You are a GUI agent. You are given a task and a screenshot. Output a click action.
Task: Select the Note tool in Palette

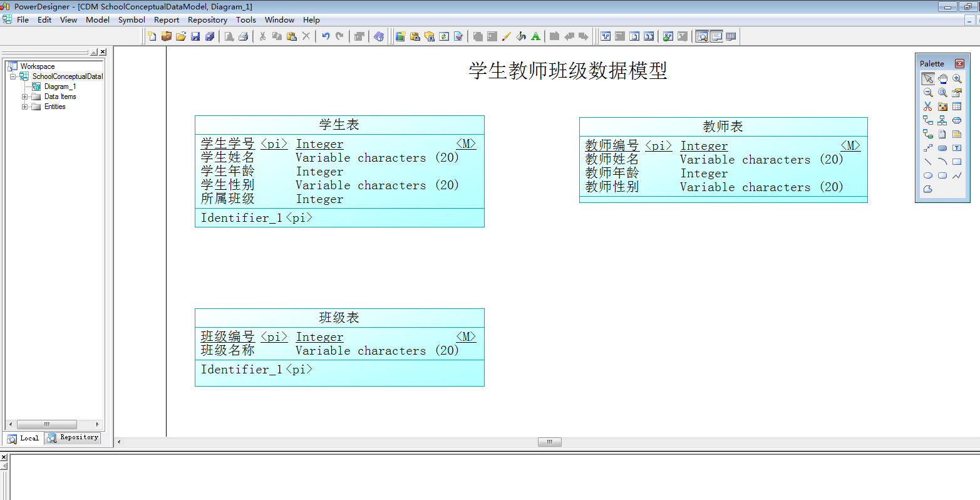(957, 134)
